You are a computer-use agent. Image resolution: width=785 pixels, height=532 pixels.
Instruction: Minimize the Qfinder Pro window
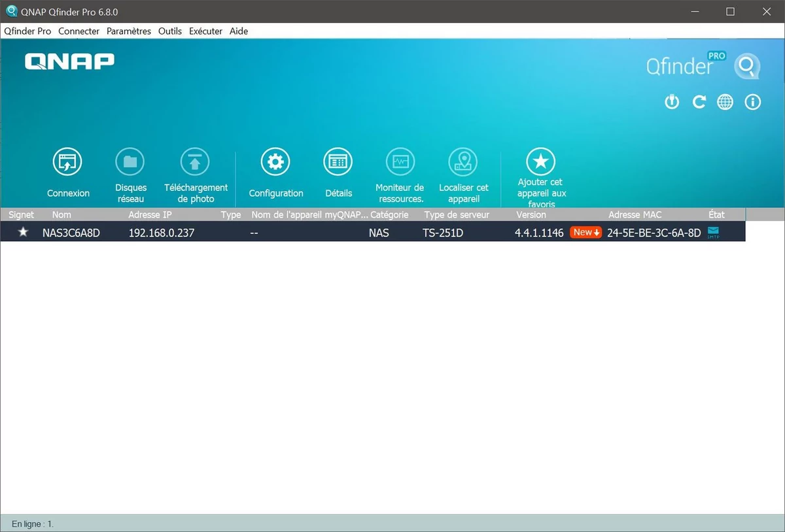point(694,12)
